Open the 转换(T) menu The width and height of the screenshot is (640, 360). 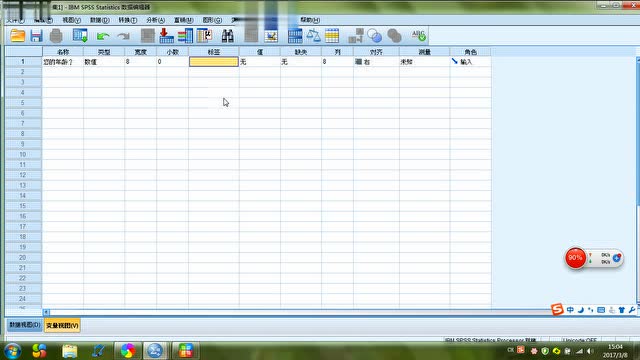pos(127,20)
